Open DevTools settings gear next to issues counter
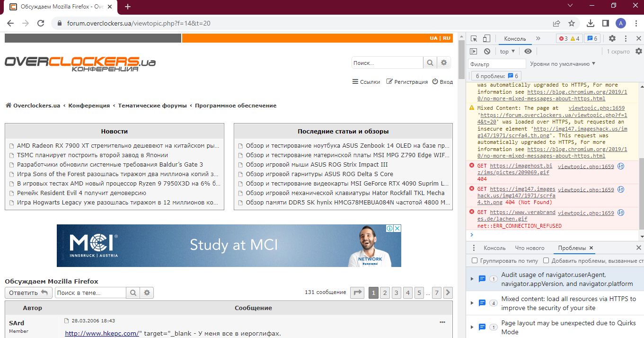The image size is (644, 338). tap(612, 39)
